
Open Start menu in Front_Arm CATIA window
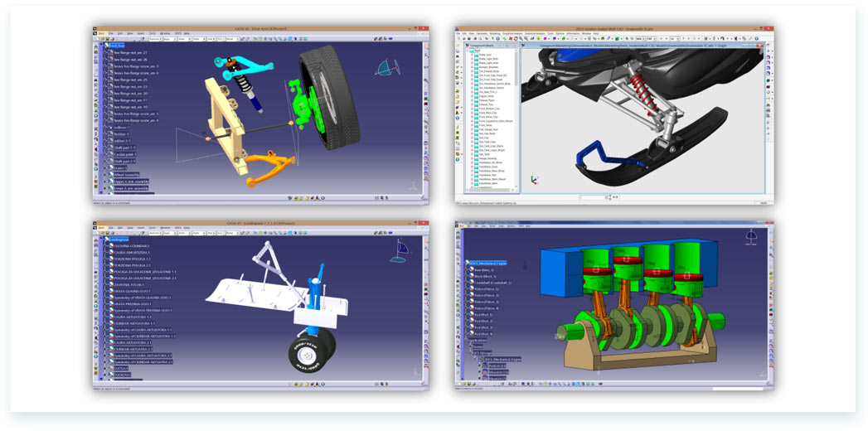(x=102, y=33)
